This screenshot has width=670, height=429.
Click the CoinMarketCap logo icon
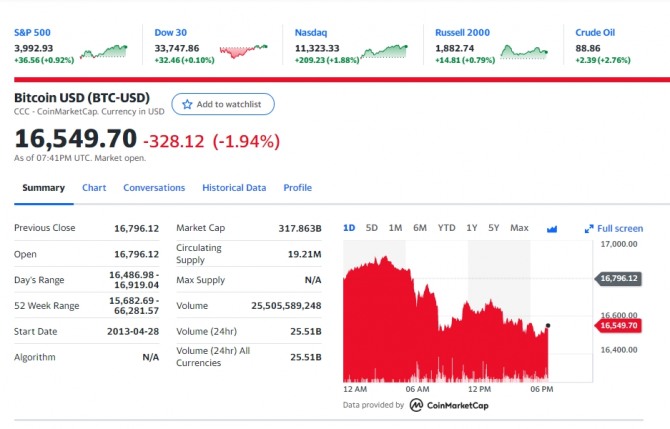click(x=416, y=405)
